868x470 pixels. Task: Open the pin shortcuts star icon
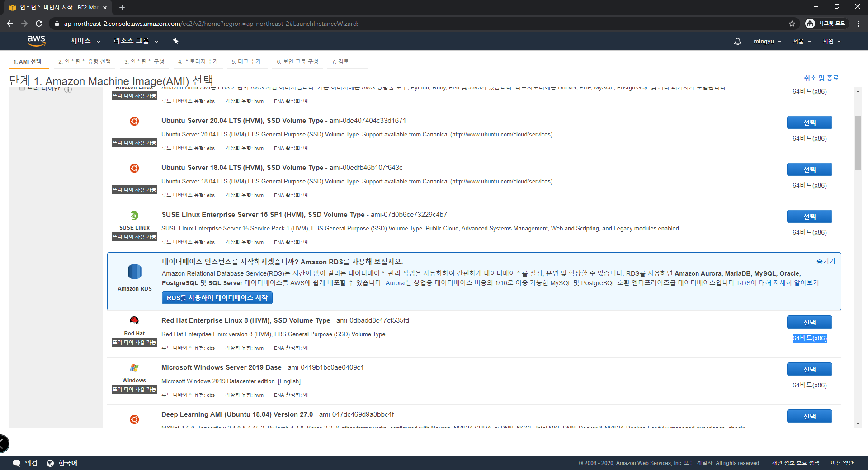coord(176,41)
